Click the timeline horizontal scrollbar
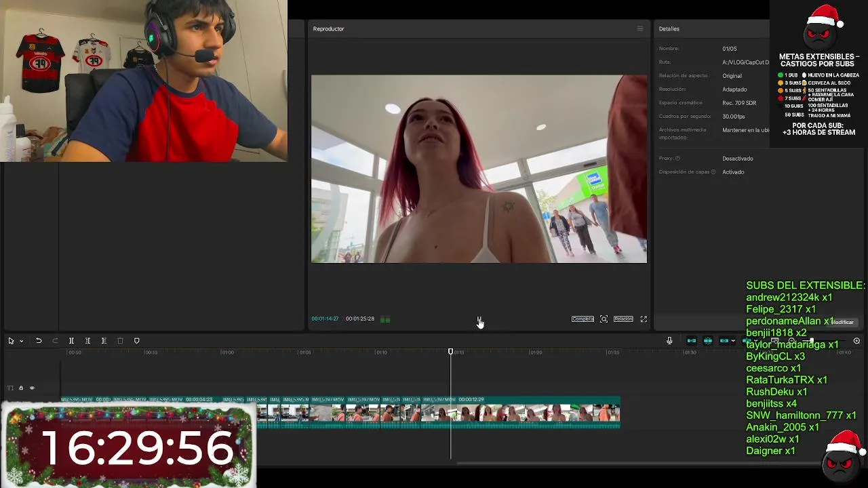 [637, 464]
